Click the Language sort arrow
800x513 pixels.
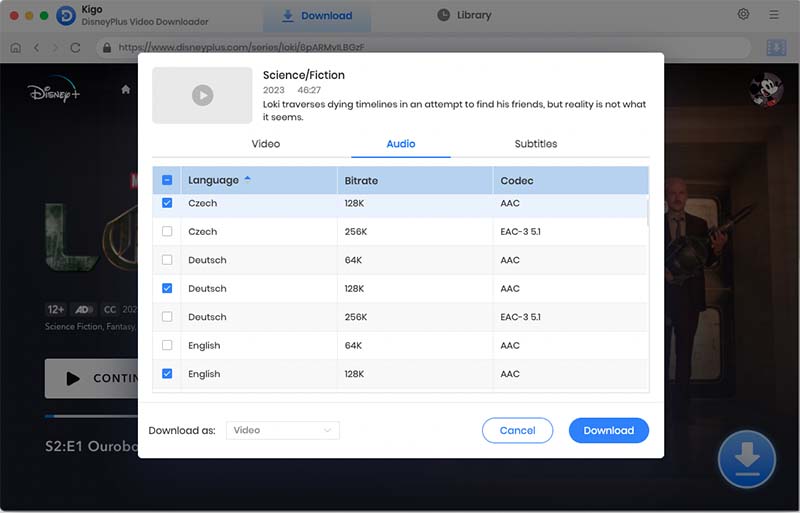tap(247, 179)
